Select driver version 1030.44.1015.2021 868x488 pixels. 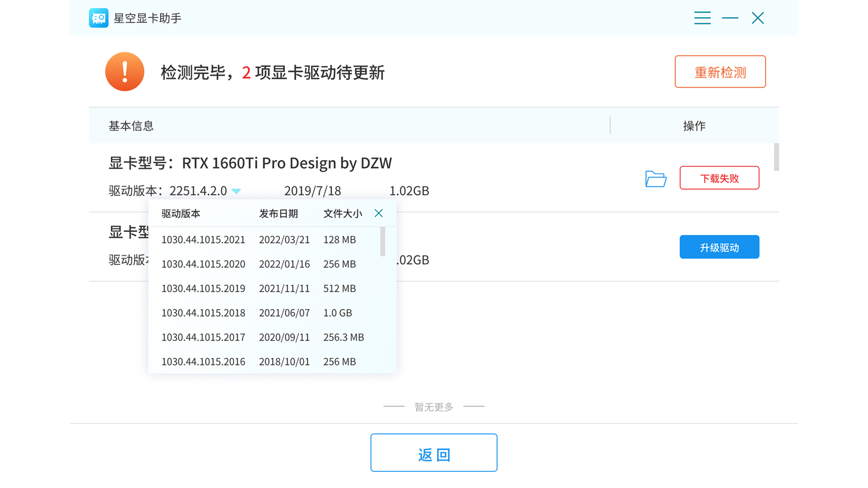pos(203,239)
